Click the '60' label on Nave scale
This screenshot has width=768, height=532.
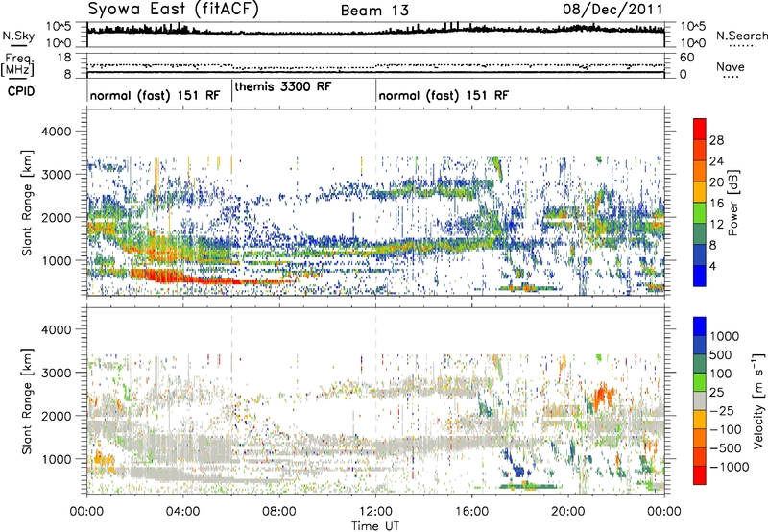point(686,58)
